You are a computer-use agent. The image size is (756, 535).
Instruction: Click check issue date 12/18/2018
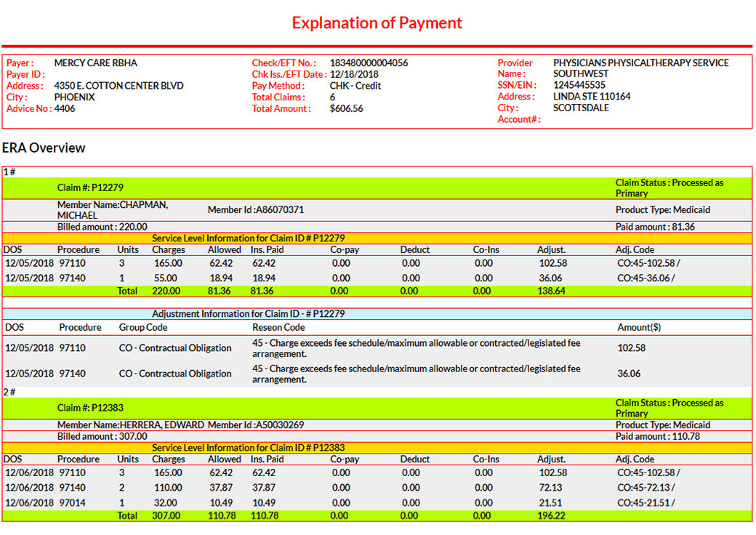[x=354, y=74]
